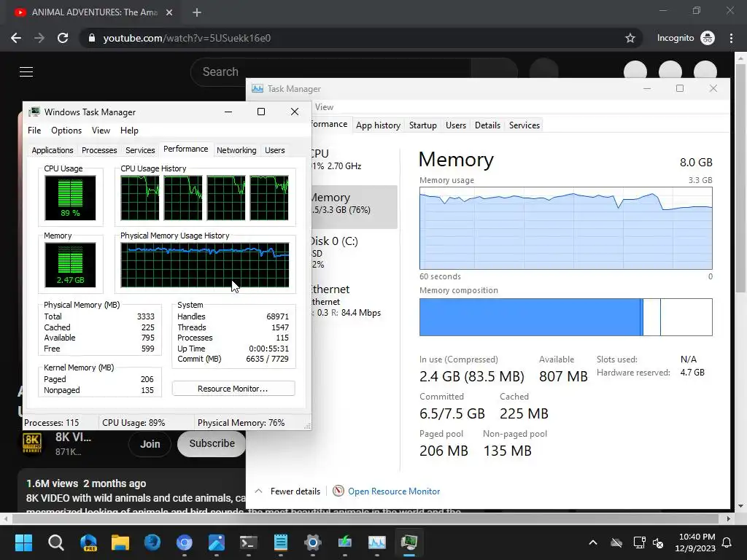Open Chrome three-dot menu
Viewport: 747px width, 560px height.
pyautogui.click(x=731, y=38)
